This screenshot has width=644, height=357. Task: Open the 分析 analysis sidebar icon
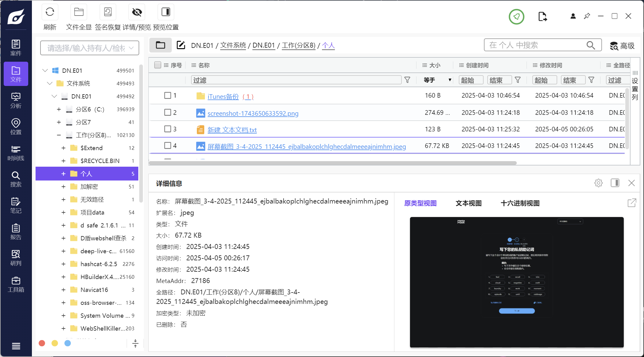point(16,100)
